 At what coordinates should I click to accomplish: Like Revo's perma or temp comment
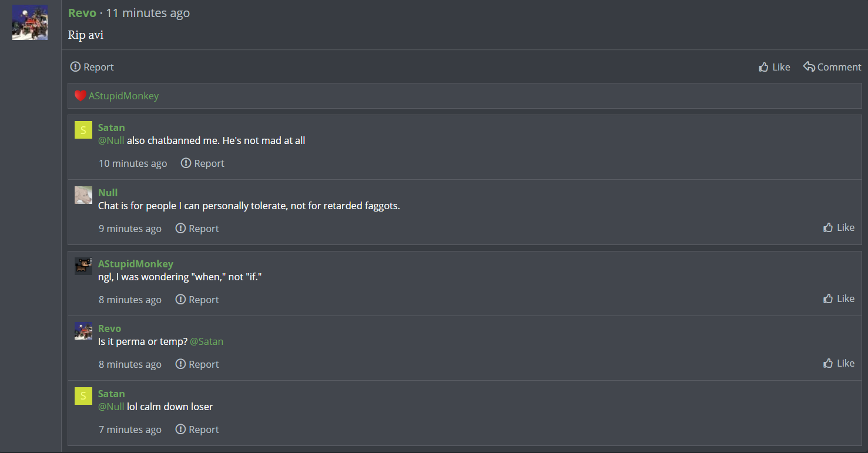[839, 363]
